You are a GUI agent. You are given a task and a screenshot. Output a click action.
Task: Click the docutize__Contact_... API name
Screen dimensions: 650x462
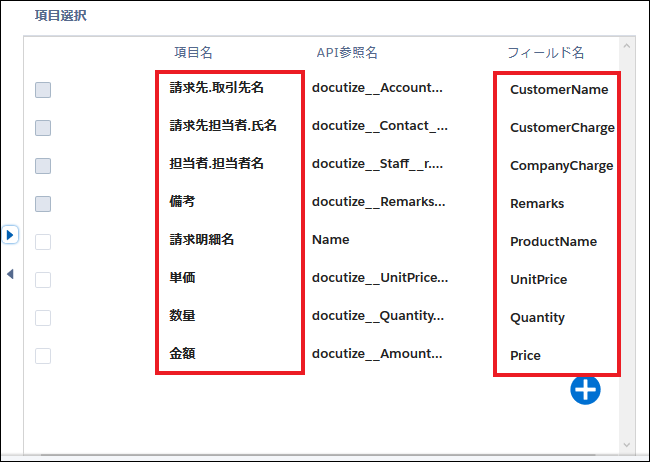coord(380,126)
